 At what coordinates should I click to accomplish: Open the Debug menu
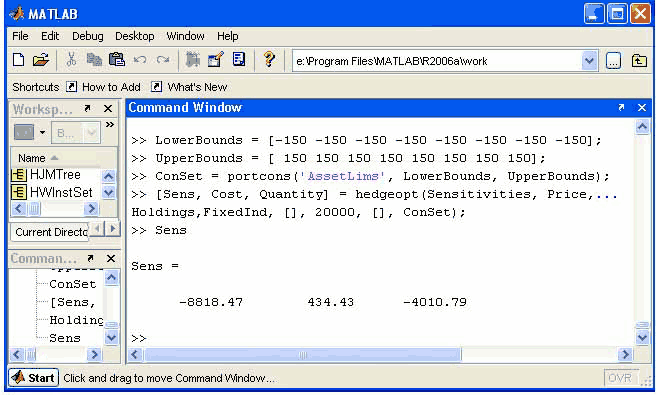pyautogui.click(x=88, y=36)
